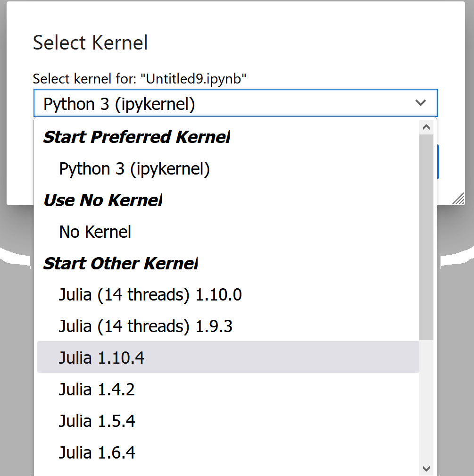Select the Julia 1.4.2 kernel
474x476 pixels.
[x=97, y=389]
